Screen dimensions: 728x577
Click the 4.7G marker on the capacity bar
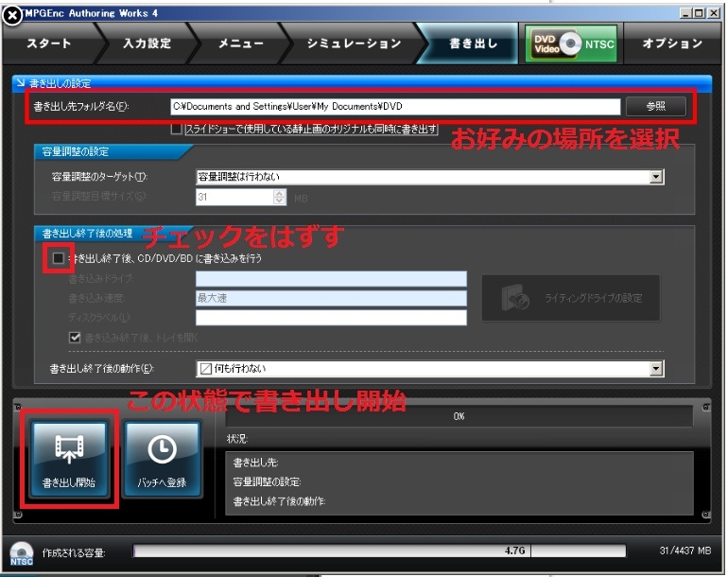515,551
